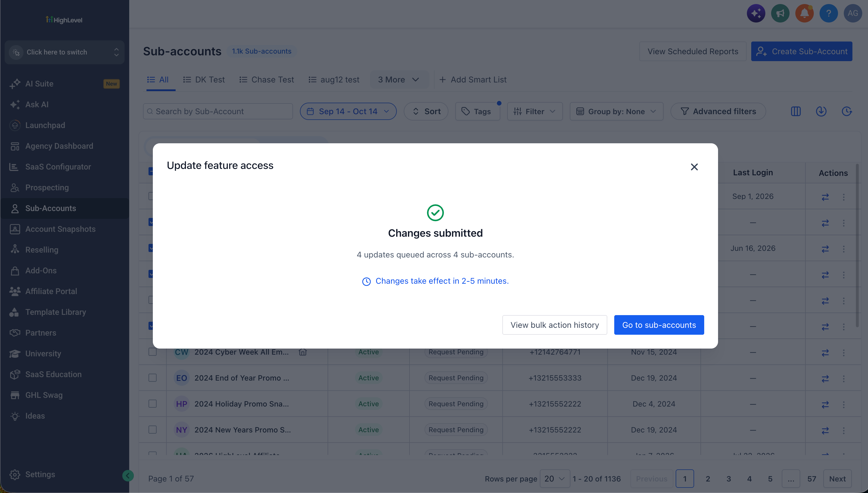Switch to the Chase Test tab
The height and width of the screenshot is (493, 868).
266,80
